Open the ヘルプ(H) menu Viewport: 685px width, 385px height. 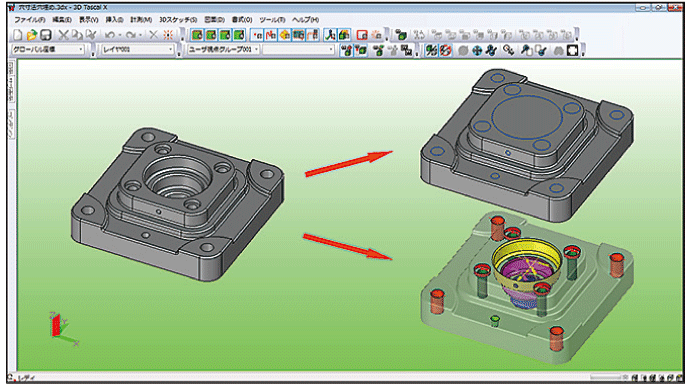click(x=305, y=20)
